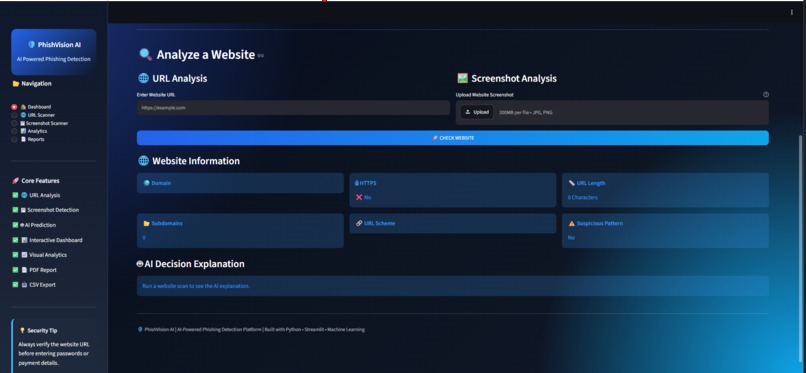Click the shield icon in the footer line
806x373 pixels.
(140, 329)
